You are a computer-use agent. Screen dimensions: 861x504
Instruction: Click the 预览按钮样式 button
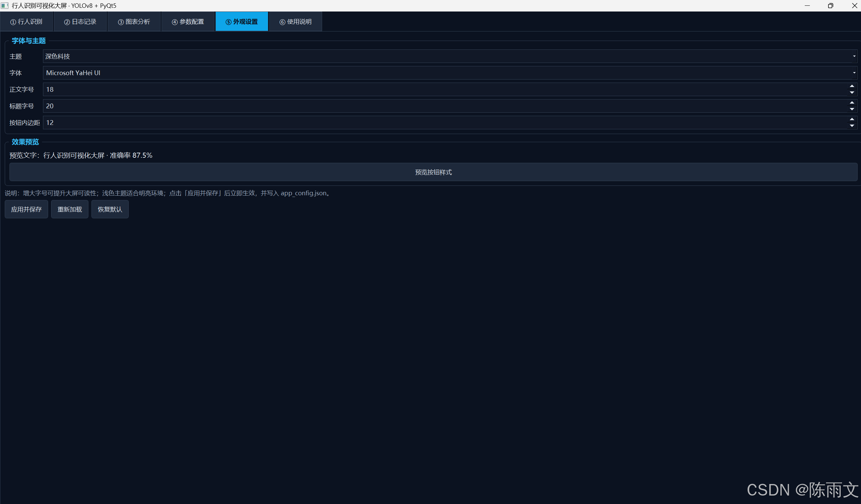pos(433,172)
